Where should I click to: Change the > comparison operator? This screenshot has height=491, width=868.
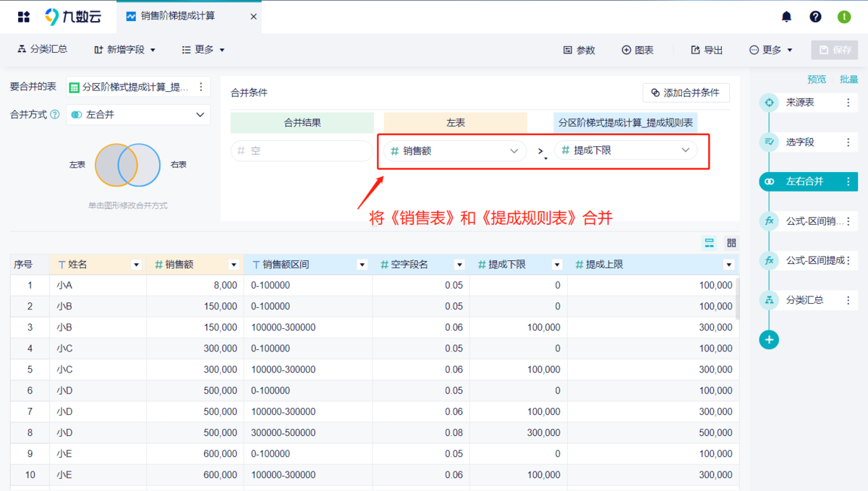[541, 152]
